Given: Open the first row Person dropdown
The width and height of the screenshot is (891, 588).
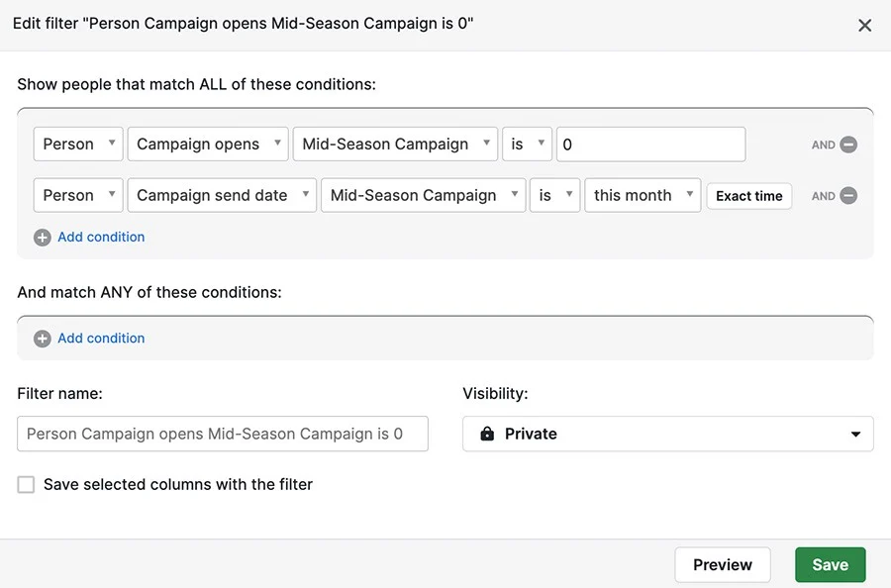Looking at the screenshot, I should pyautogui.click(x=78, y=145).
